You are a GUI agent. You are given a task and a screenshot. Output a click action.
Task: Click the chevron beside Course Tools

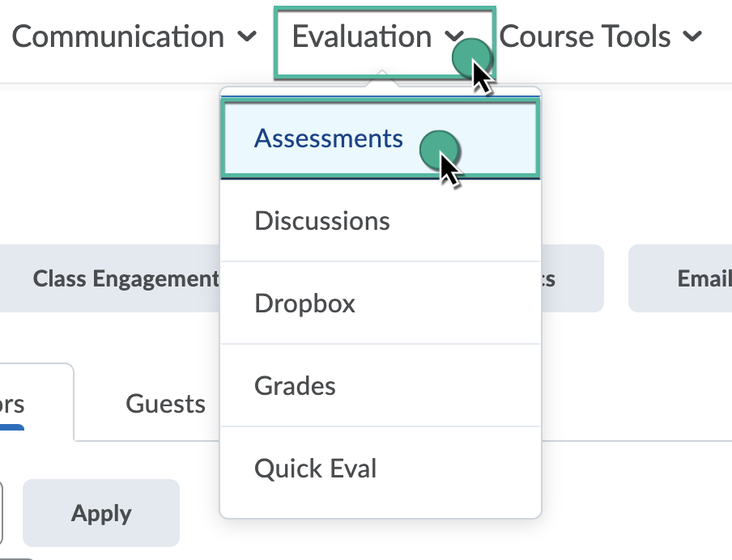[692, 37]
